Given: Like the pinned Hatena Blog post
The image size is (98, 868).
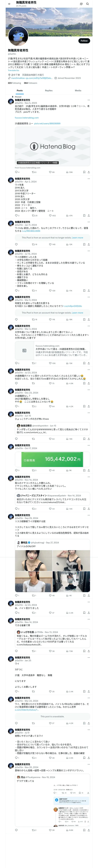Looking at the screenshot, I should tap(52, 172).
